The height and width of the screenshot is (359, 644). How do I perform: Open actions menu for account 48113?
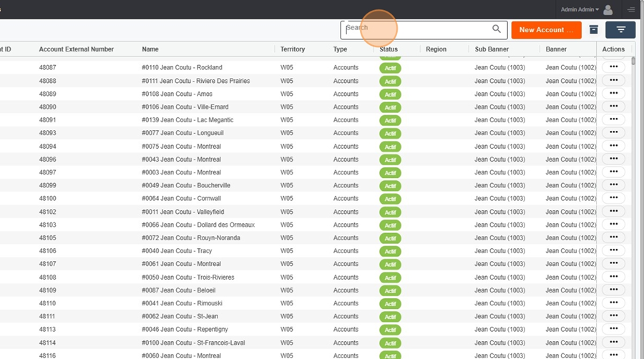pos(614,329)
